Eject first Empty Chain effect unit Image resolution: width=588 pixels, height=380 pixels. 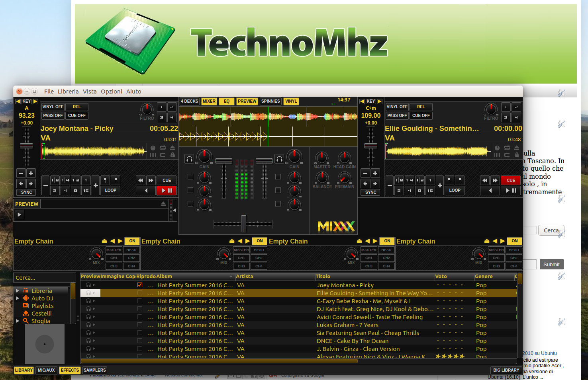click(104, 241)
